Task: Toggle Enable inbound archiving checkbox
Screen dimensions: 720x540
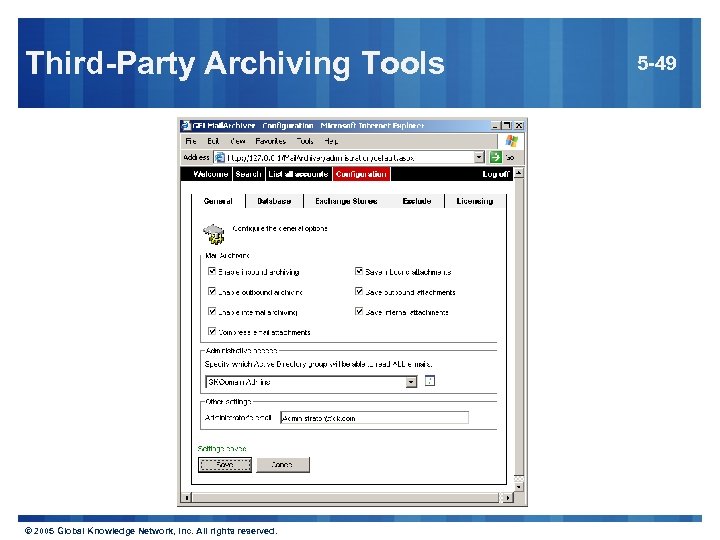Action: pos(212,271)
